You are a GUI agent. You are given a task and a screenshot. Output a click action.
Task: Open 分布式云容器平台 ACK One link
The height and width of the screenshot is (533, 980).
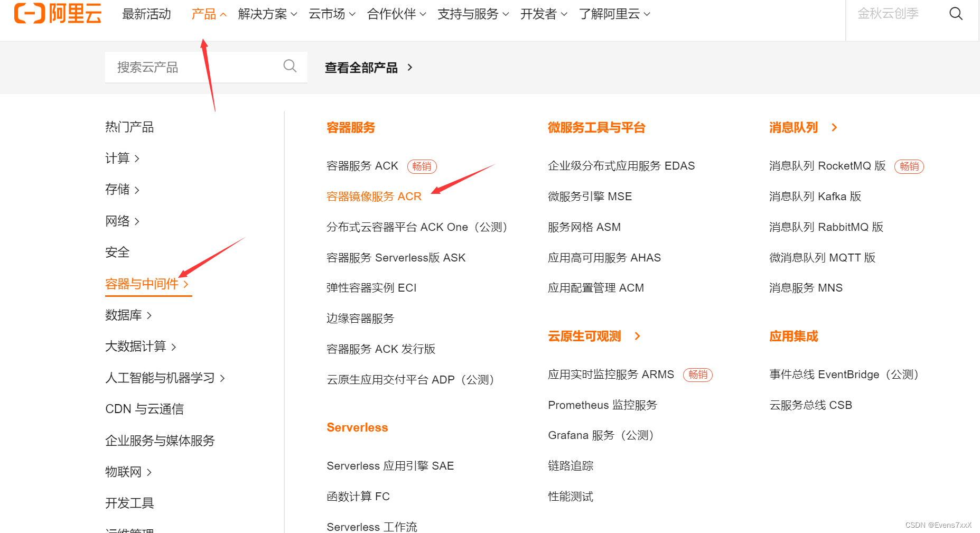pos(417,227)
